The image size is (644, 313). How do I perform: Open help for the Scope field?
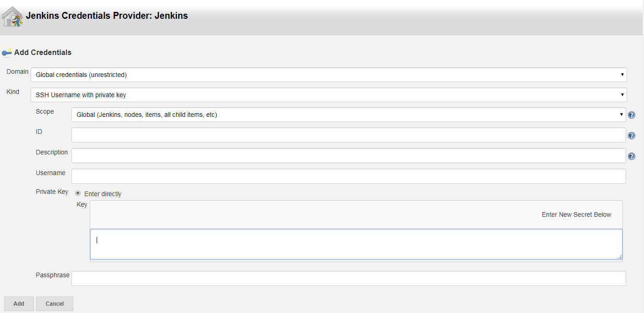[x=632, y=115]
